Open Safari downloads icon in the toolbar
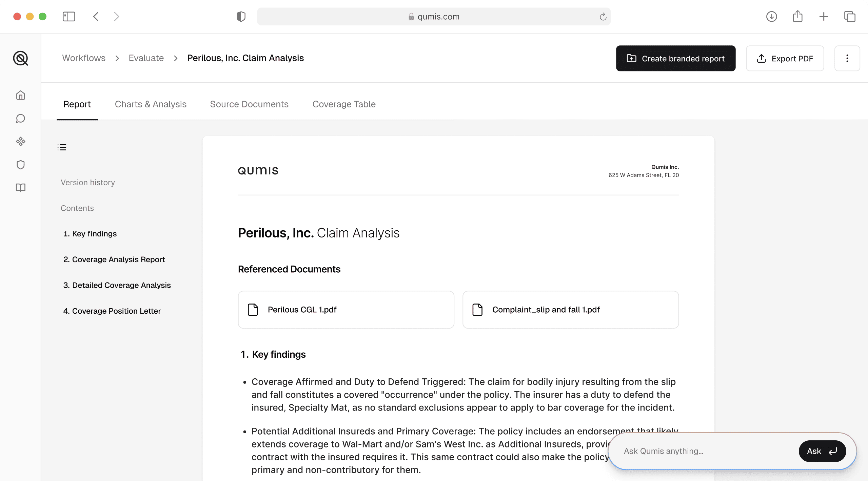The image size is (868, 481). click(x=771, y=16)
